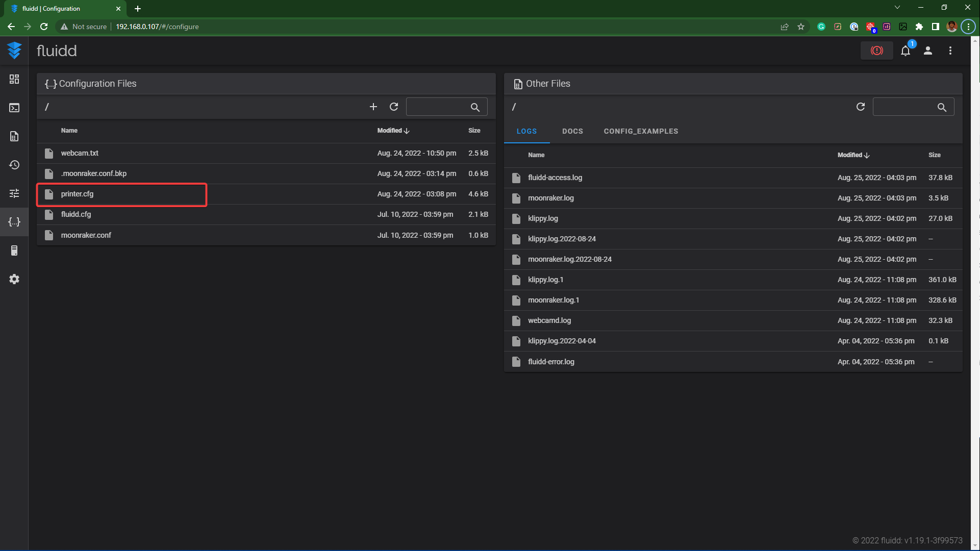Open the Chrome three-dot menu
Screen dimensions: 980x551
(x=968, y=27)
